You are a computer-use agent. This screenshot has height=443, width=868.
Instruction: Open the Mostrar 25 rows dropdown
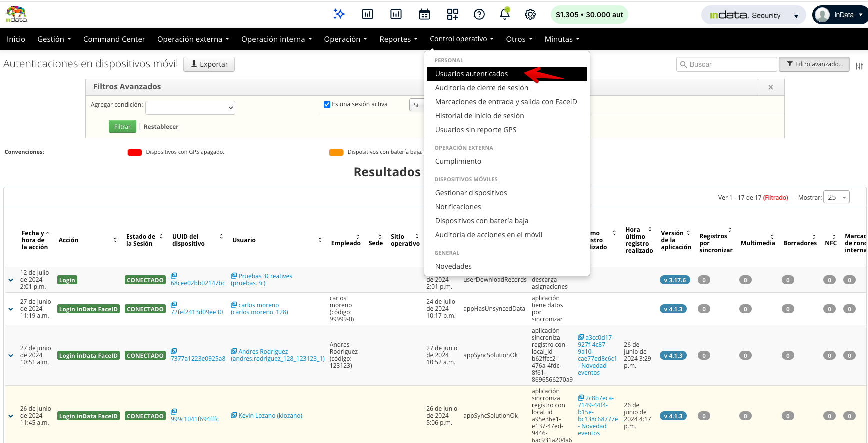click(x=838, y=197)
